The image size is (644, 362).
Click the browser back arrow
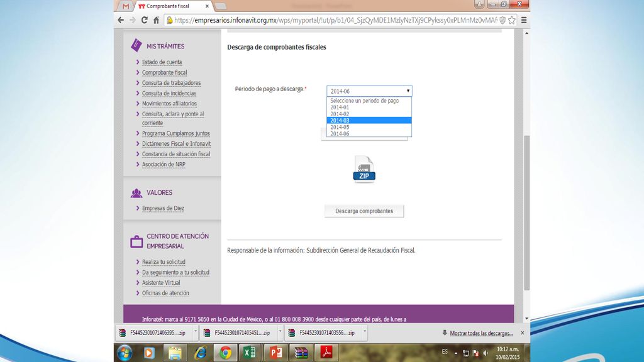[121, 20]
